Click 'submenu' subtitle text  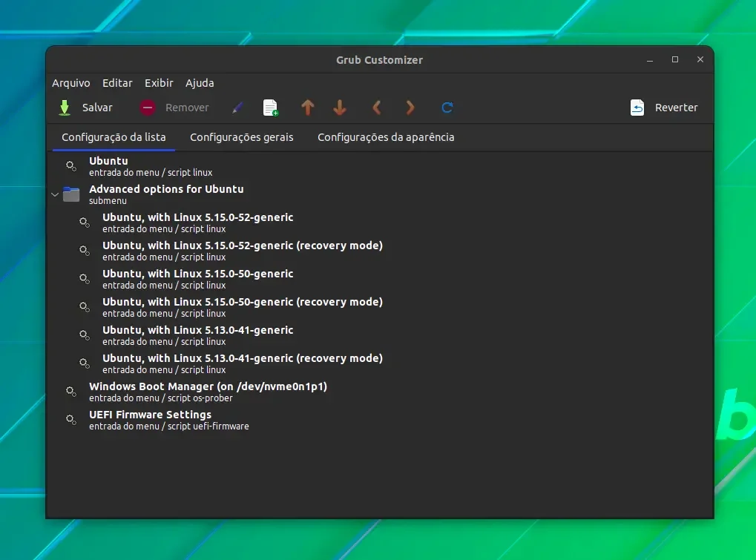[108, 201]
